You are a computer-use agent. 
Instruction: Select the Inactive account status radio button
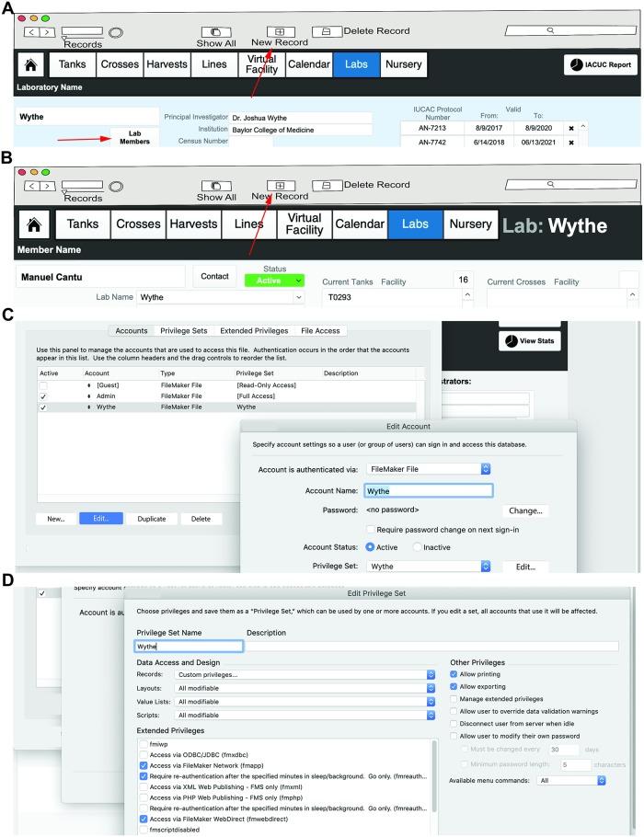(x=417, y=547)
